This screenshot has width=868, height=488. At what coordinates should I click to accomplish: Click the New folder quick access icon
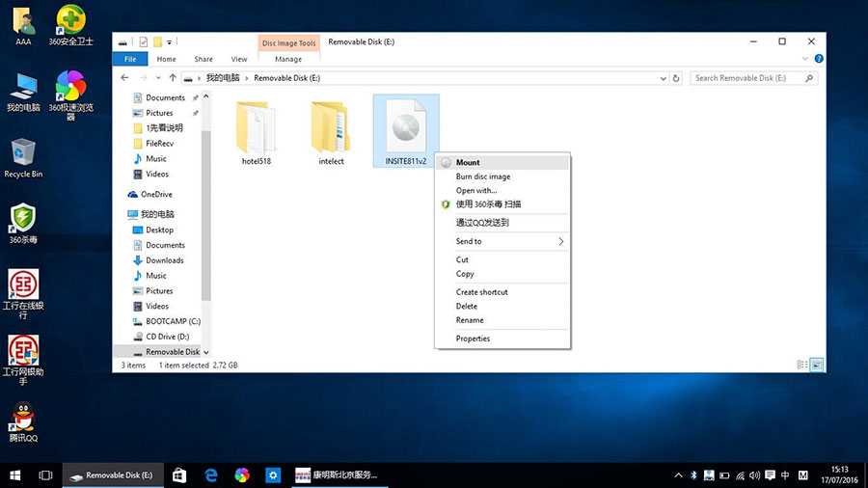[158, 42]
